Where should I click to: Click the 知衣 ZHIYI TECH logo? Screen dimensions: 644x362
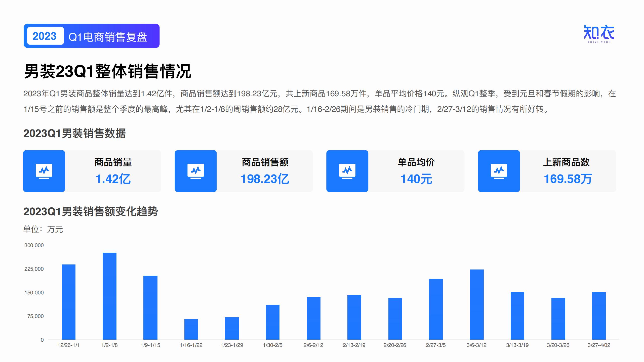599,34
